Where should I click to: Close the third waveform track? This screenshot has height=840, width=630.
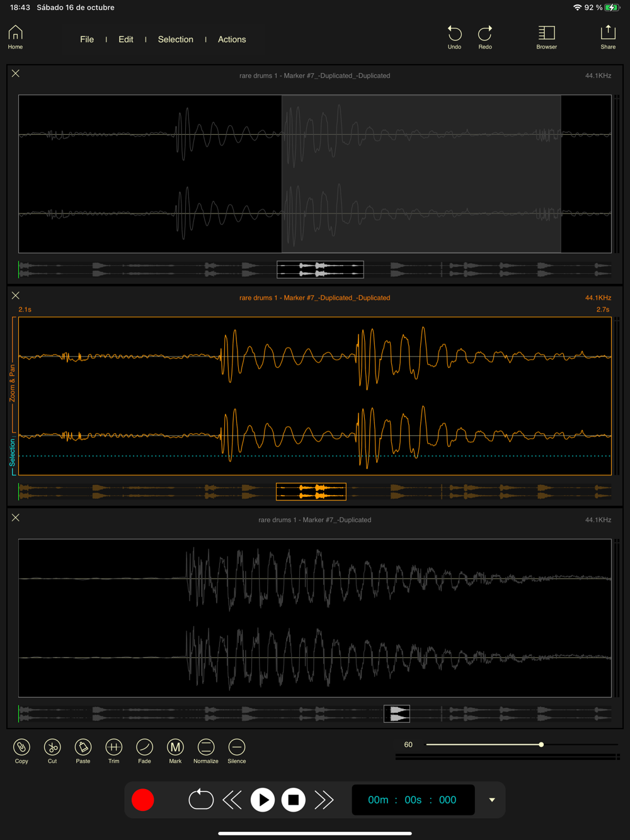pyautogui.click(x=16, y=518)
